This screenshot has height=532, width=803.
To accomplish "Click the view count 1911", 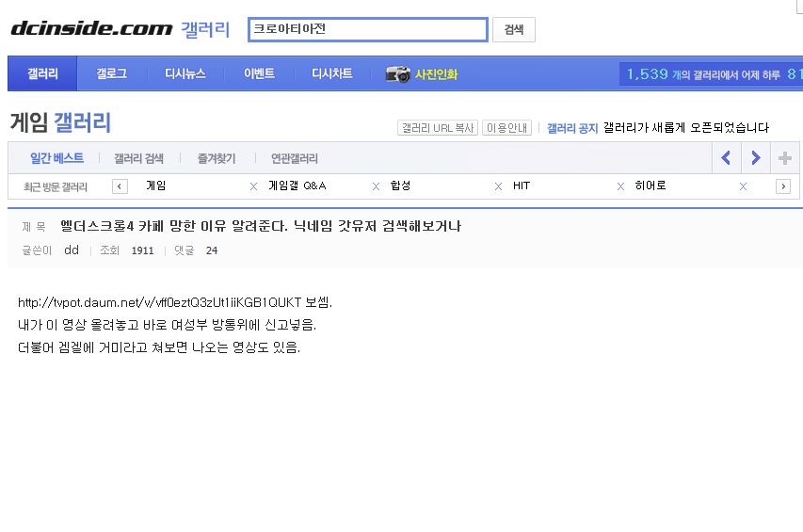I will point(142,250).
